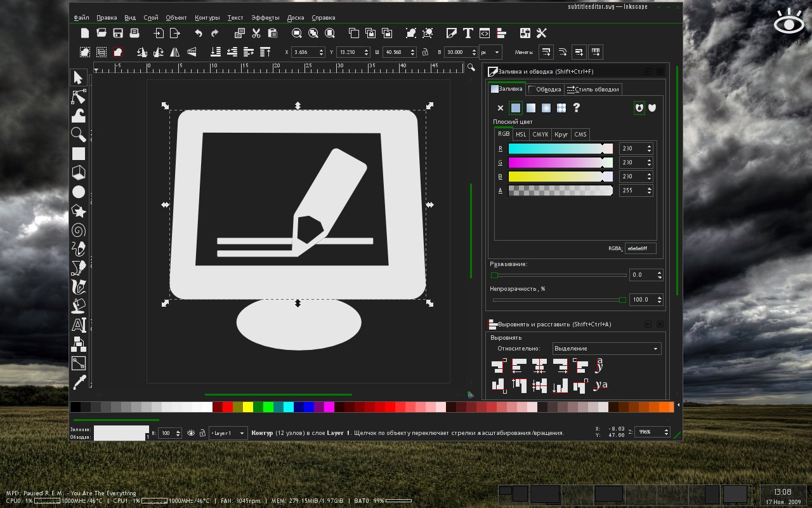Set fill to none using the X button
812x508 pixels.
(x=501, y=107)
